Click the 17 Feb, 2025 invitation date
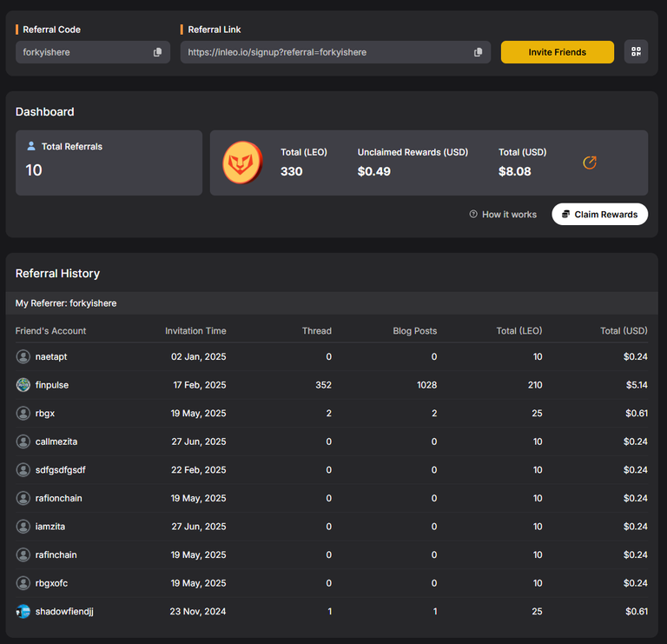Image resolution: width=667 pixels, height=644 pixels. coord(200,385)
